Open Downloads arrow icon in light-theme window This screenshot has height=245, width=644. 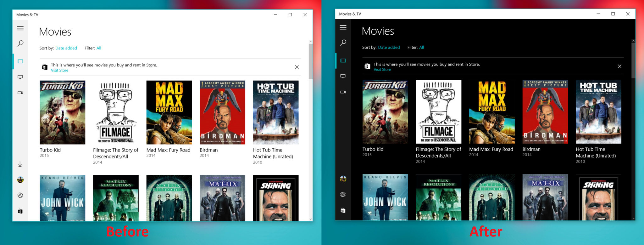pyautogui.click(x=20, y=164)
